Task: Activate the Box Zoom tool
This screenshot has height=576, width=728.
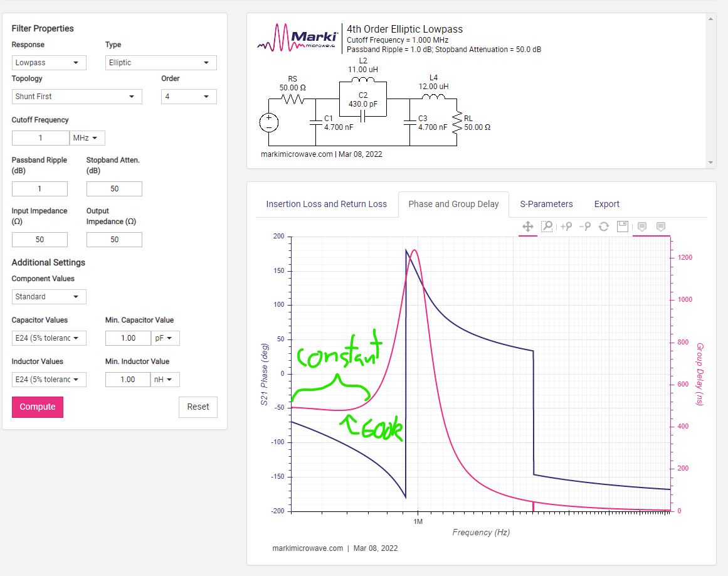Action: pyautogui.click(x=547, y=227)
